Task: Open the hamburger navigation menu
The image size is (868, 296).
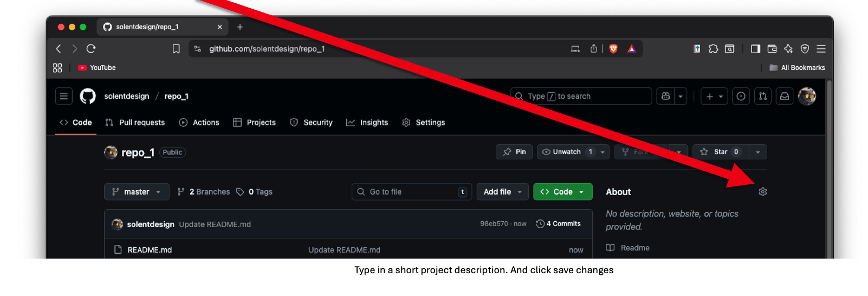Action: [64, 96]
